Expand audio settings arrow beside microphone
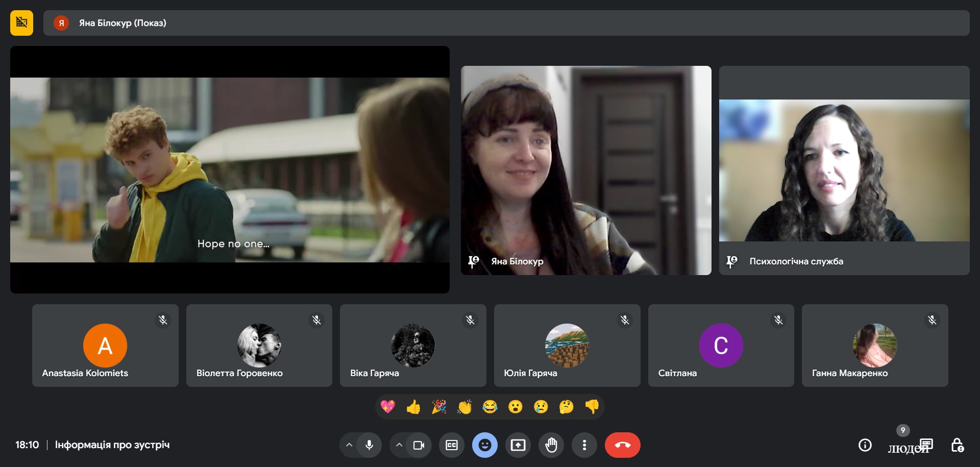 (x=349, y=445)
